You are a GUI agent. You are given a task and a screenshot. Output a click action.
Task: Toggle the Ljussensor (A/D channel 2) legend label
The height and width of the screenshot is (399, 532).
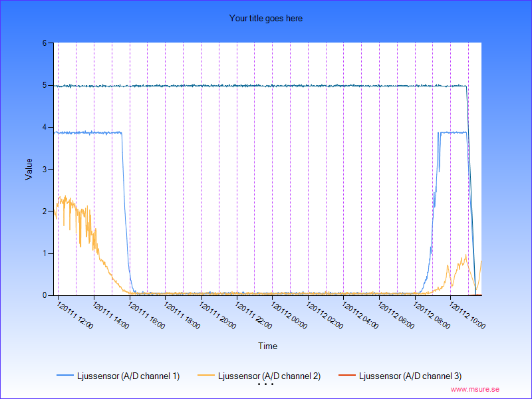pos(269,376)
